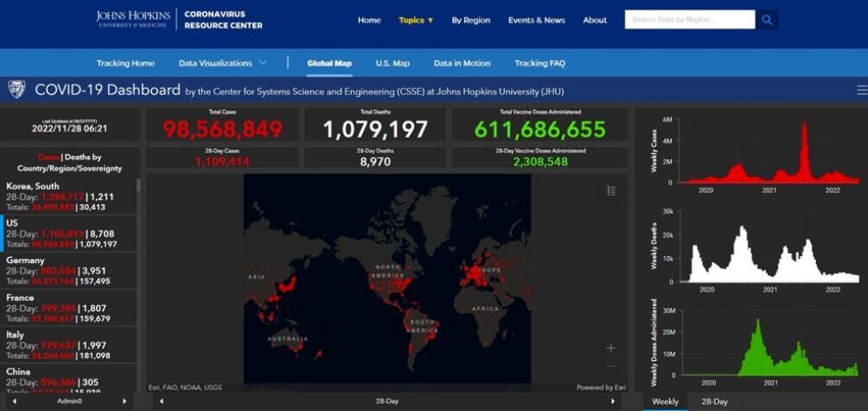Viewport: 868px width, 411px height.
Task: Toggle list to Cases
Action: 48,157
